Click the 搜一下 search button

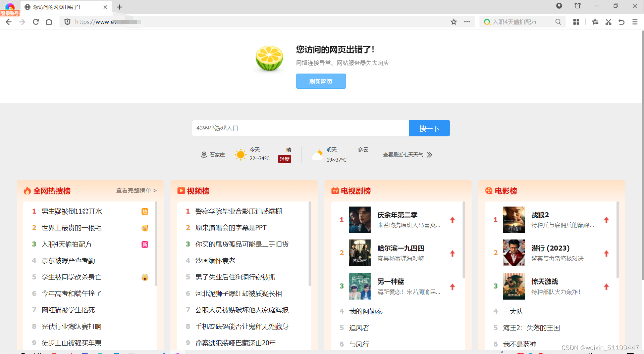429,128
